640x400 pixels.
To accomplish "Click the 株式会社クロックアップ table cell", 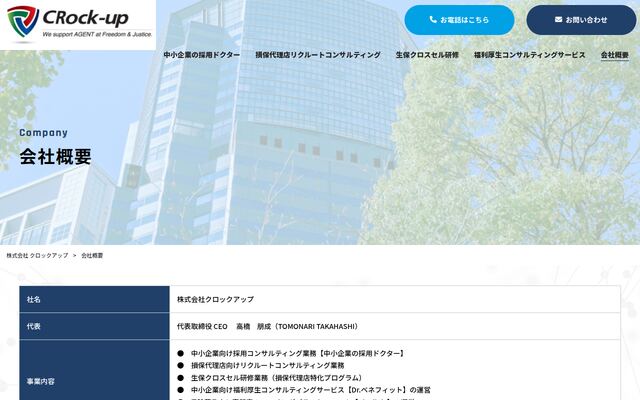I will 395,299.
